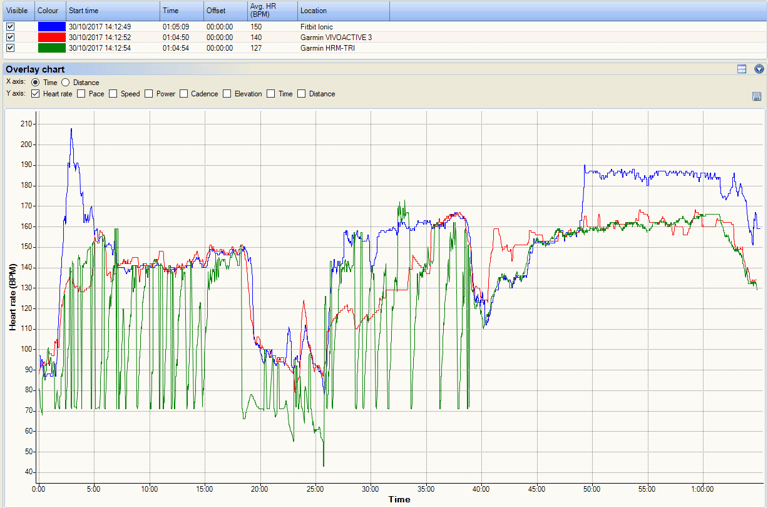Viewport: 768px width, 508px height.
Task: Show Elevation on the Y axis
Action: 227,94
